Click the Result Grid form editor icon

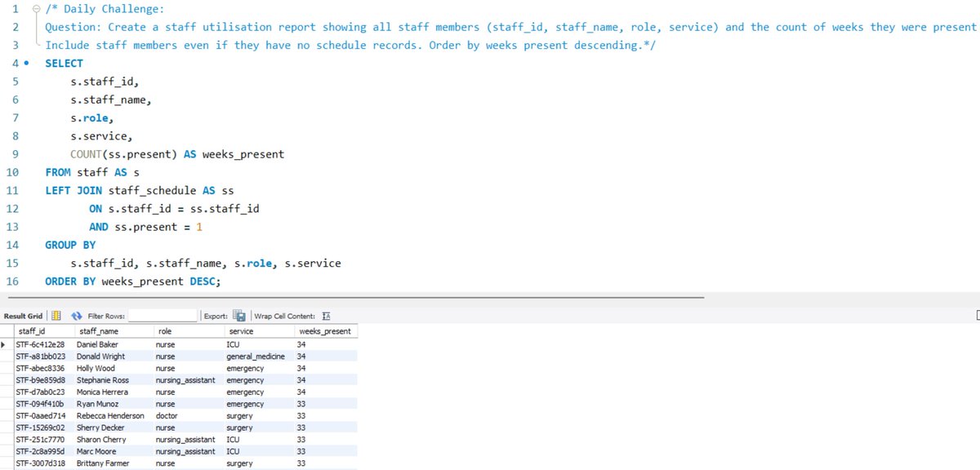point(56,316)
